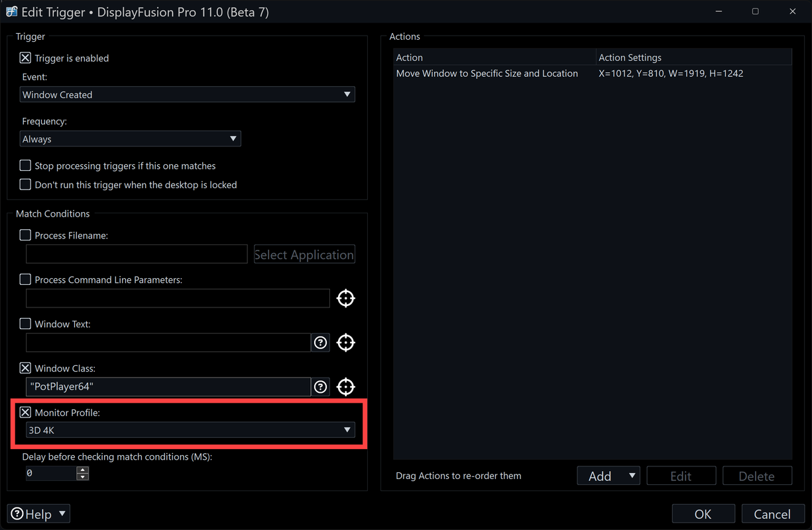Click the DisplayFusion app icon in title bar
This screenshot has width=812, height=530.
pyautogui.click(x=11, y=12)
